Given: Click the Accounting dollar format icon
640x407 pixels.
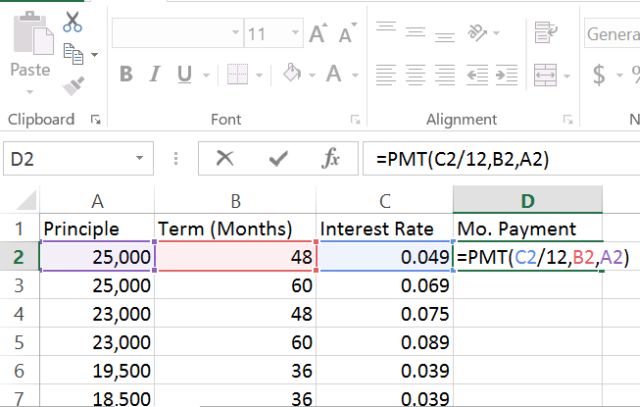Looking at the screenshot, I should coord(599,75).
